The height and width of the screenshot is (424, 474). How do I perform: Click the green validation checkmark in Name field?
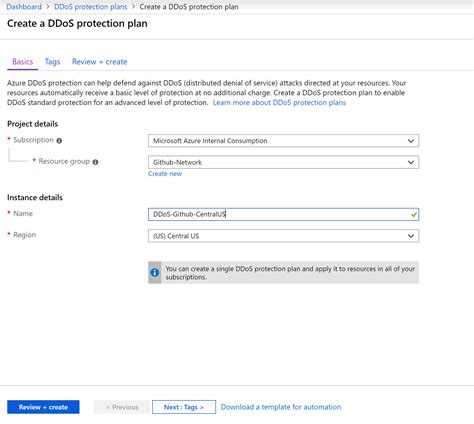pyautogui.click(x=414, y=215)
